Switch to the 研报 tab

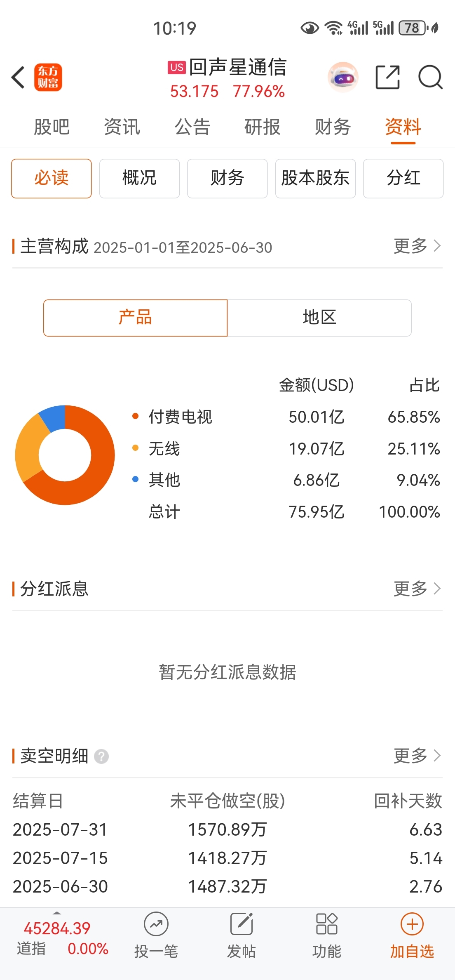[x=262, y=127]
